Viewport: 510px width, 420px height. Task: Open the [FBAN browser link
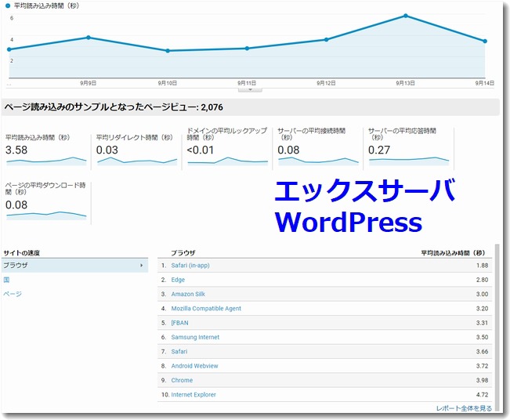179,323
